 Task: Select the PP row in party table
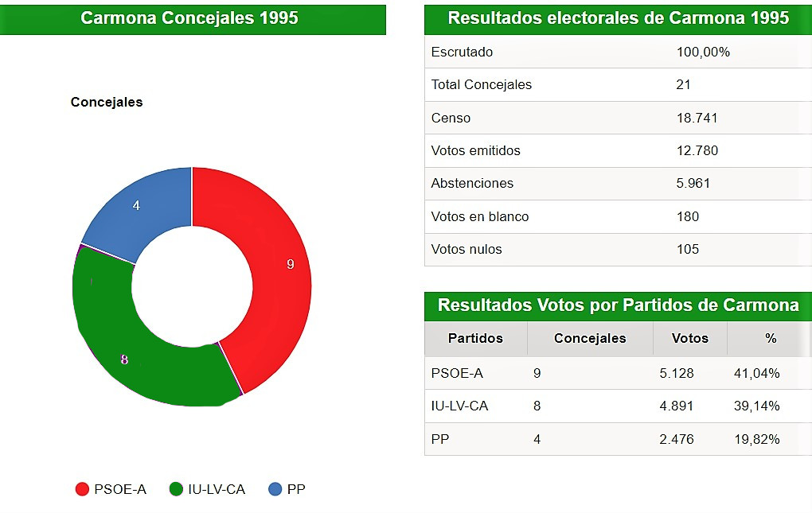(x=619, y=439)
